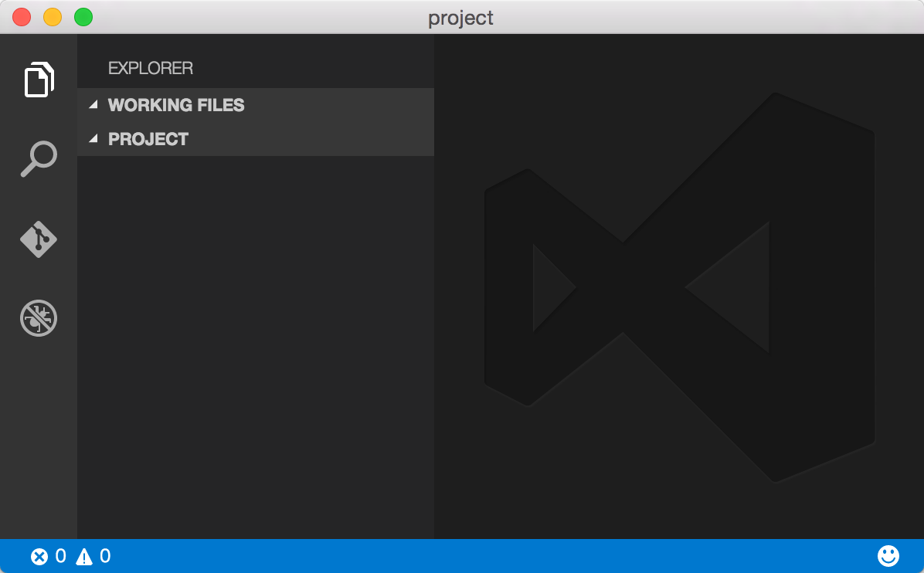Select the PROJECT section header text
The height and width of the screenshot is (573, 924).
148,139
